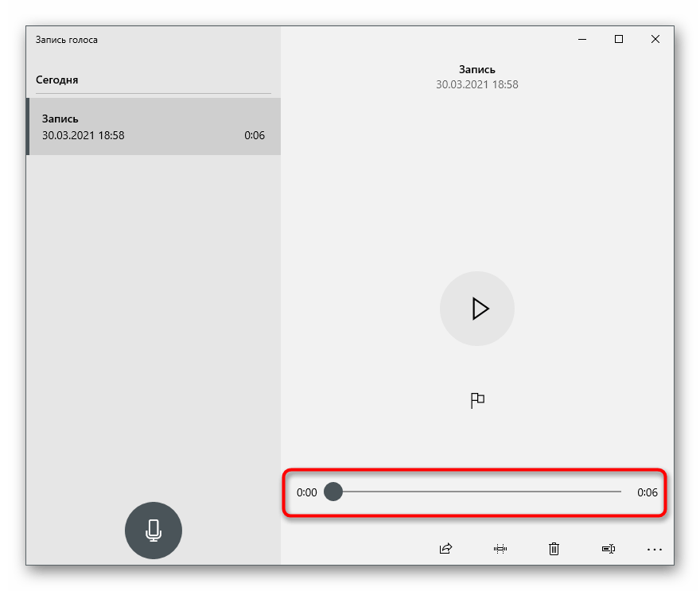Start a new recording with microphone button
Viewport: 700px width, 591px height.
click(154, 530)
